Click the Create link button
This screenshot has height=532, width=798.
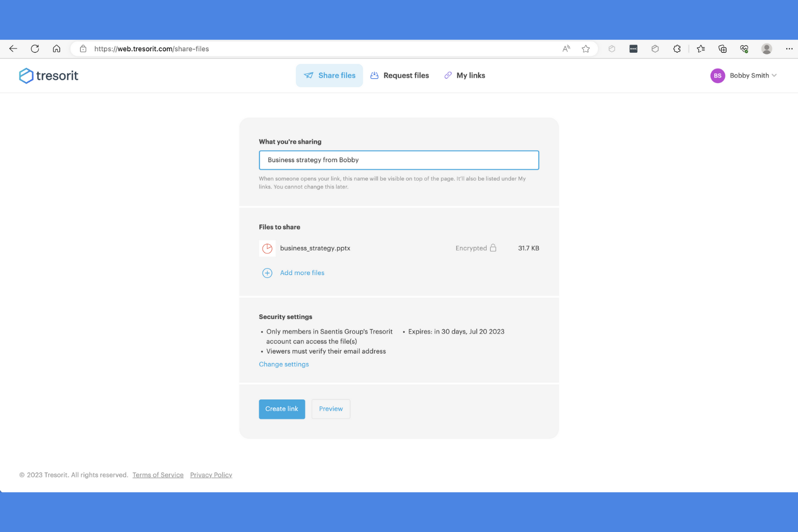(x=281, y=409)
